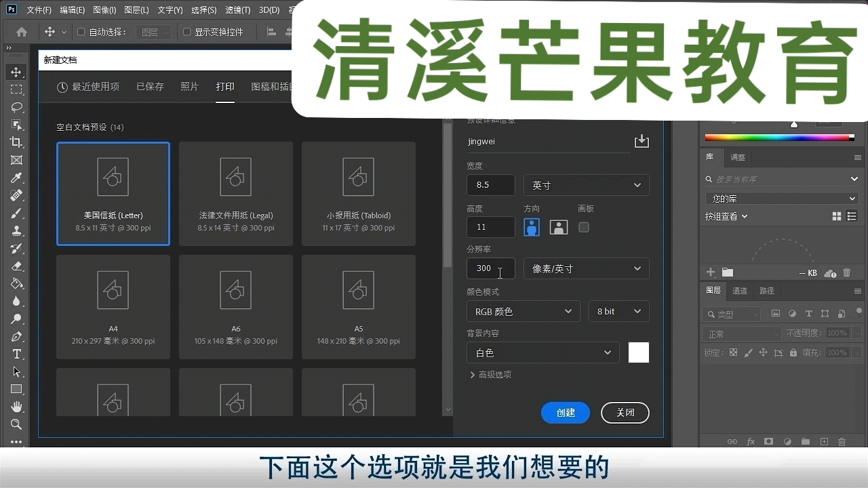The width and height of the screenshot is (868, 488).
Task: Select the Object Selection tool
Action: 16,125
